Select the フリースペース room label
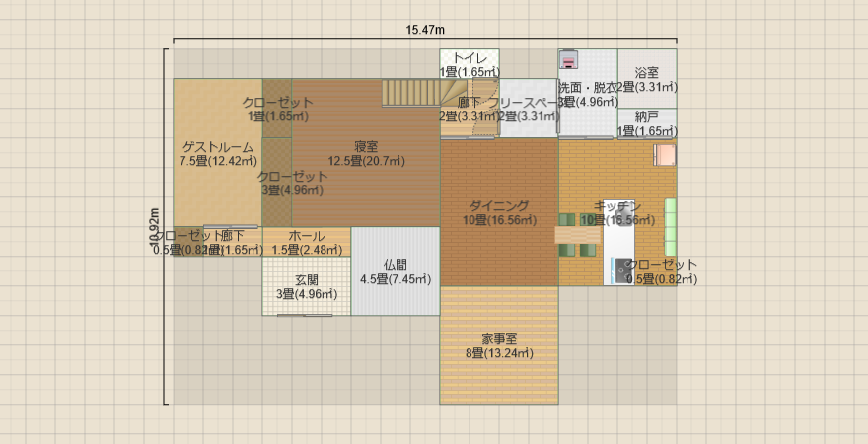868x444 pixels. (x=528, y=110)
